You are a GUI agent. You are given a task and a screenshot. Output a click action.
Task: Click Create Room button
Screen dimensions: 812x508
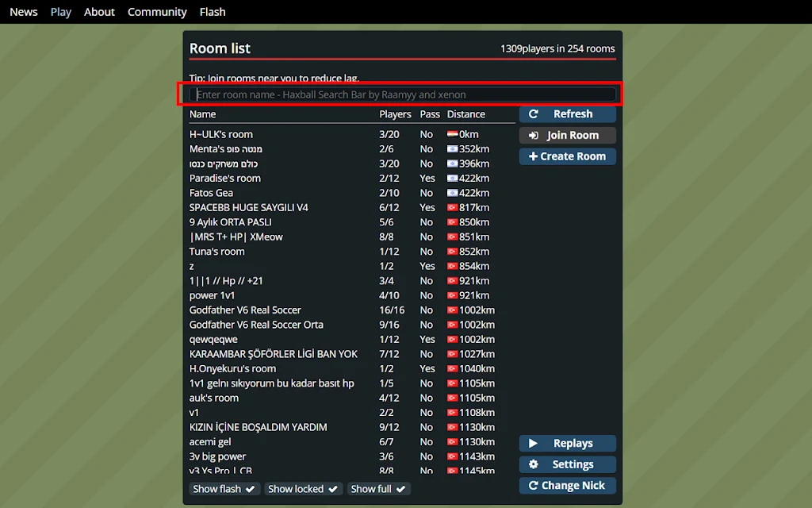(568, 156)
